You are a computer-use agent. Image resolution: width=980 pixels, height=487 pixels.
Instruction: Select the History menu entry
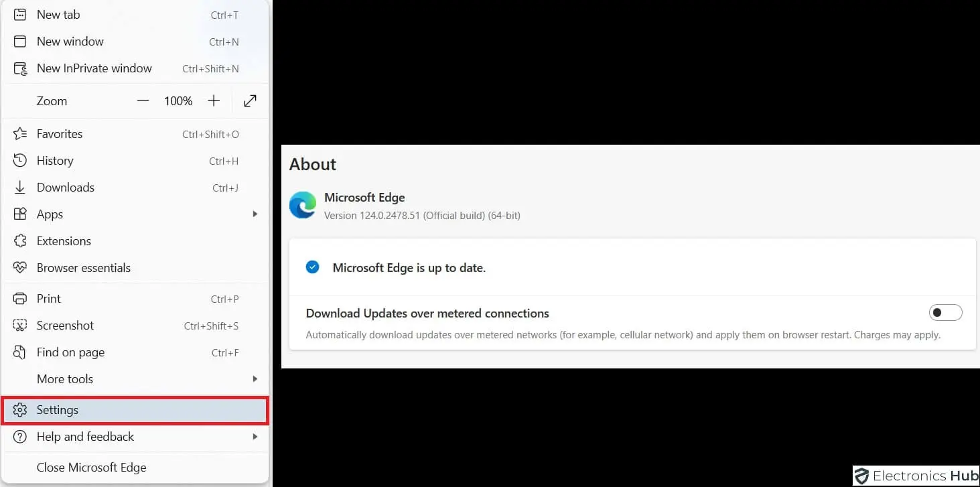[x=135, y=161]
